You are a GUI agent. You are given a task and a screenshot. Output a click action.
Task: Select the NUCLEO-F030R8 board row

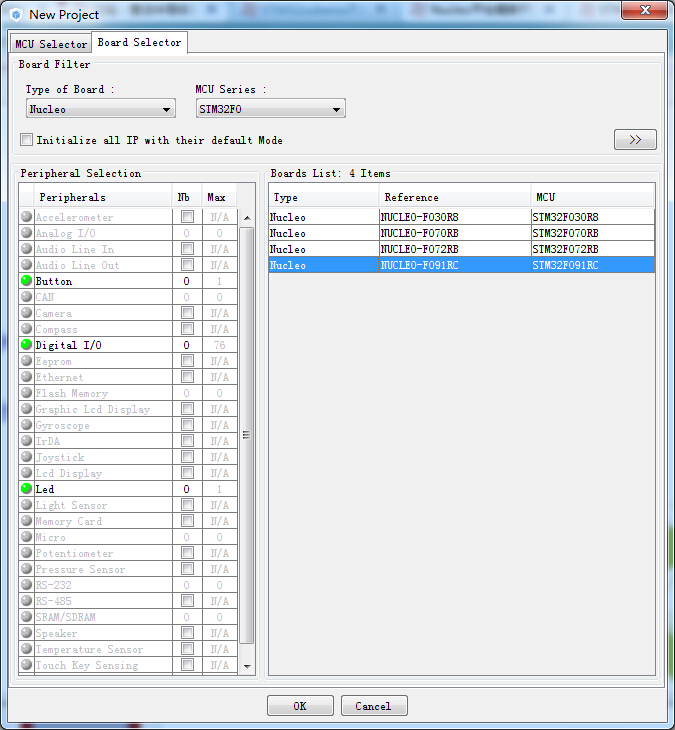[x=462, y=217]
